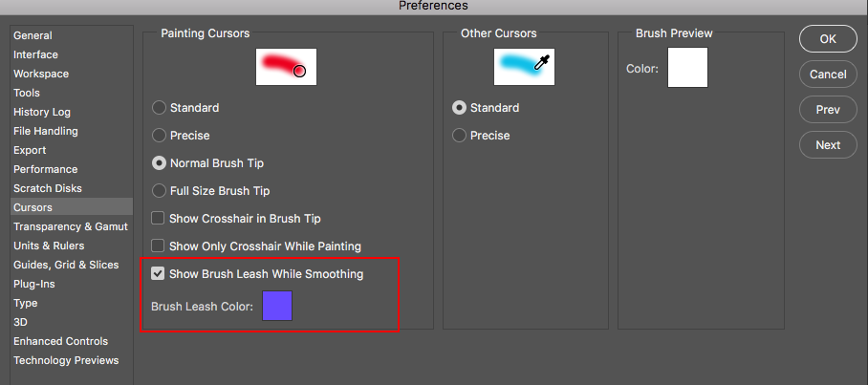Choose Precise painting cursor radio button
868x385 pixels.
click(x=160, y=136)
